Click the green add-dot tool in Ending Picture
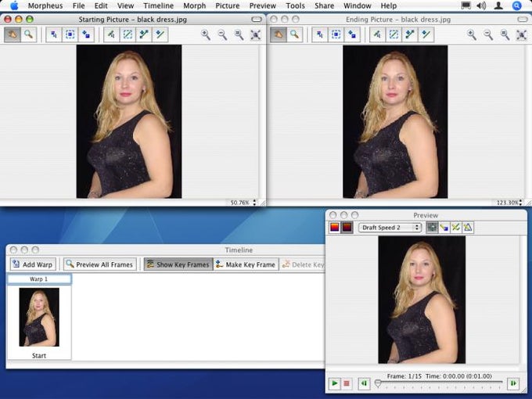The image size is (532, 399). pos(378,34)
